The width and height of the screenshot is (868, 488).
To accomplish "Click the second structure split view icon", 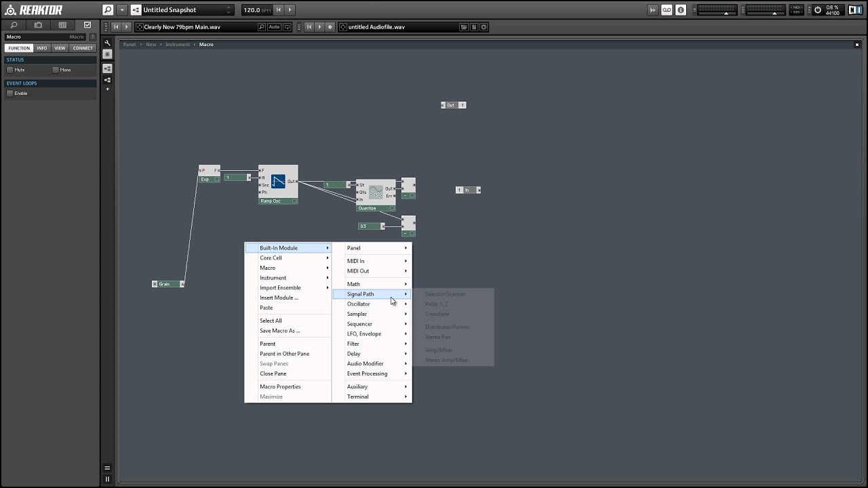I will pyautogui.click(x=107, y=80).
